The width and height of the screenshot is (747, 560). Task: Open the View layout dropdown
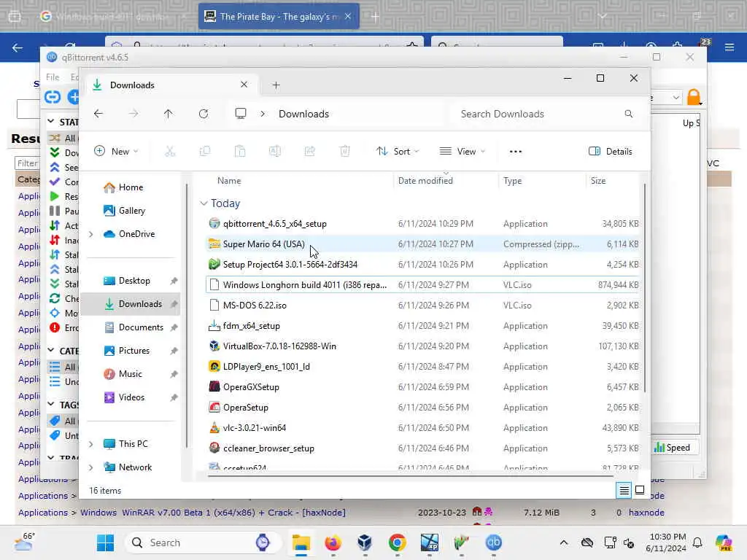(x=462, y=152)
